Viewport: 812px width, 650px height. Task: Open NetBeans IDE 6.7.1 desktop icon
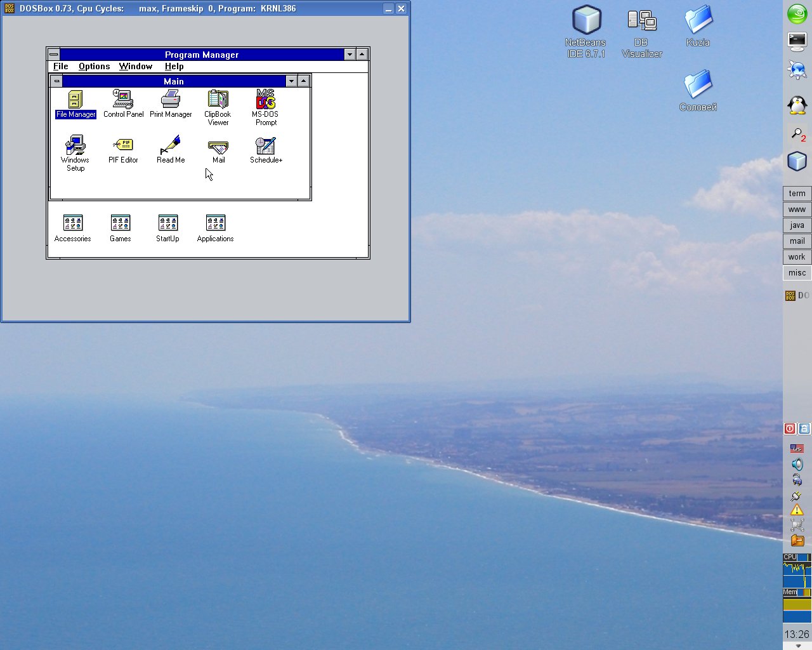(586, 32)
